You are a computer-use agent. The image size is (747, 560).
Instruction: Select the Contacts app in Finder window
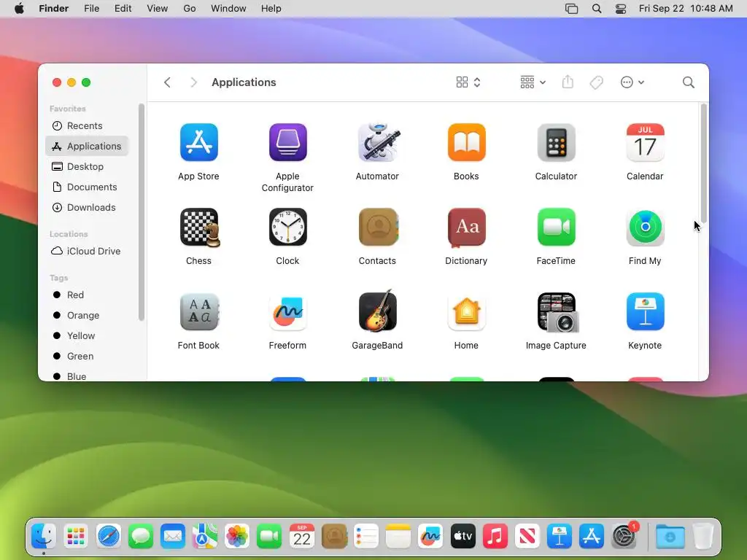click(x=379, y=227)
